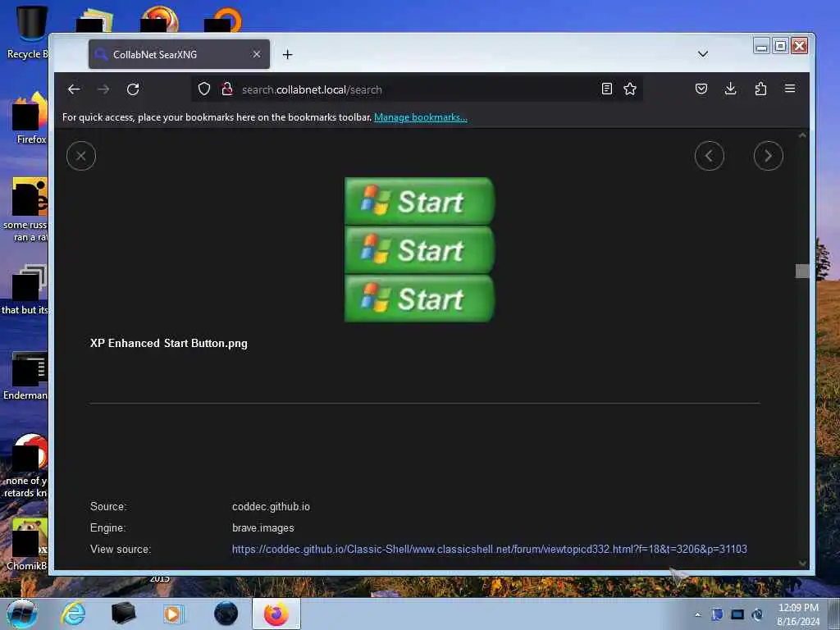Click the volume tray icon

[757, 614]
